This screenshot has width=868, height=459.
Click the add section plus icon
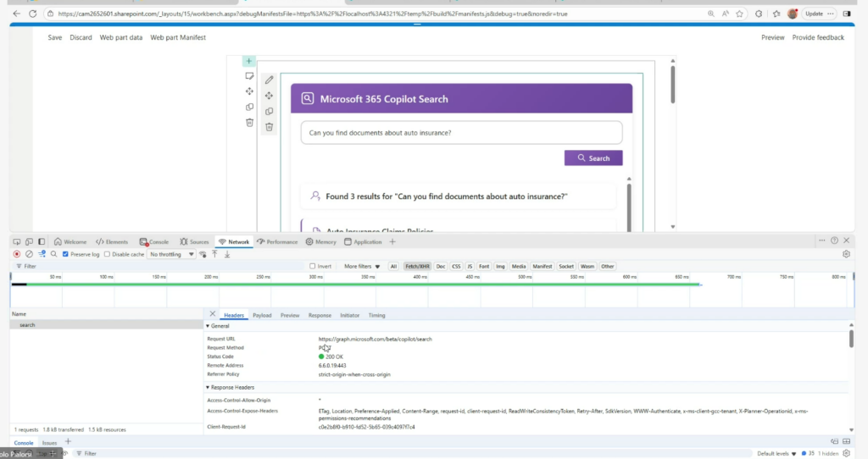(x=248, y=61)
